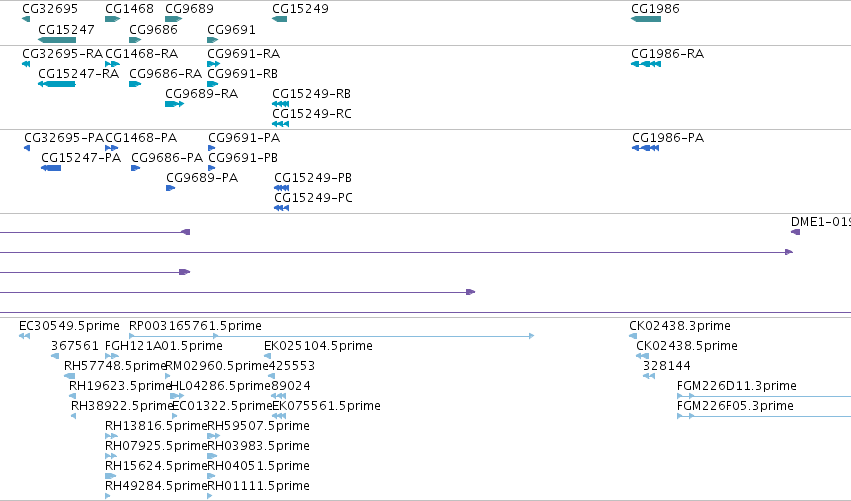Screen dimensions: 851x501
Task: Select the CG15247 gene bar
Action: tap(57, 40)
